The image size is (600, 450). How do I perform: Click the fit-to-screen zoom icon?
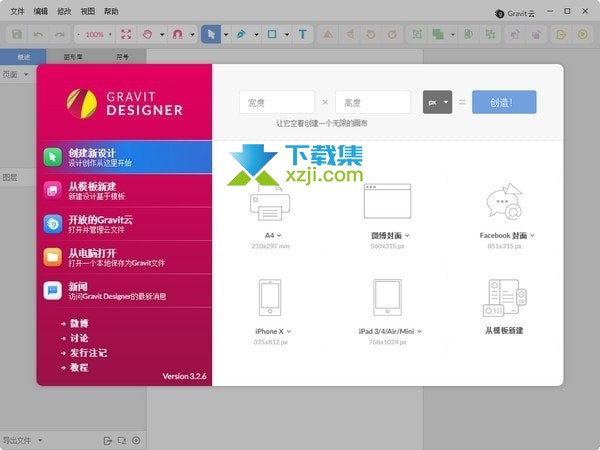tap(126, 34)
